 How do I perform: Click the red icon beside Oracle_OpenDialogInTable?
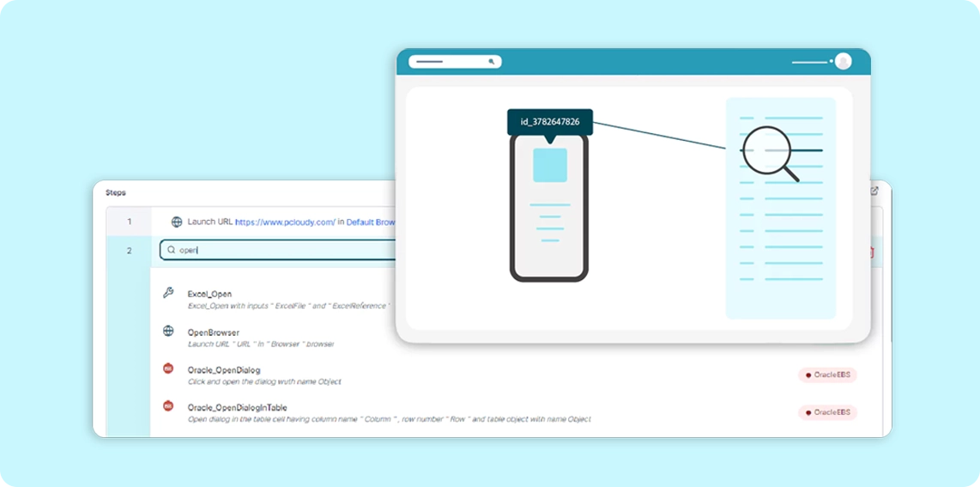pyautogui.click(x=168, y=406)
